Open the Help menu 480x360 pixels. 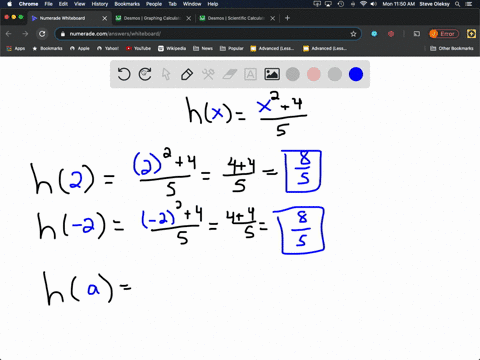click(x=213, y=4)
